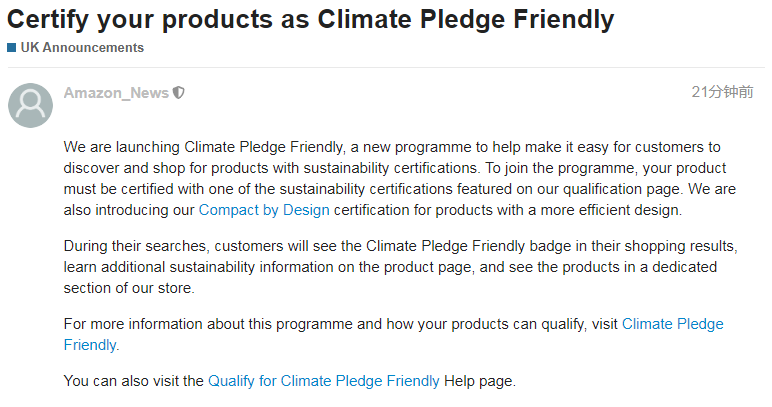Click the Amazon_News user avatar icon

pos(31,105)
